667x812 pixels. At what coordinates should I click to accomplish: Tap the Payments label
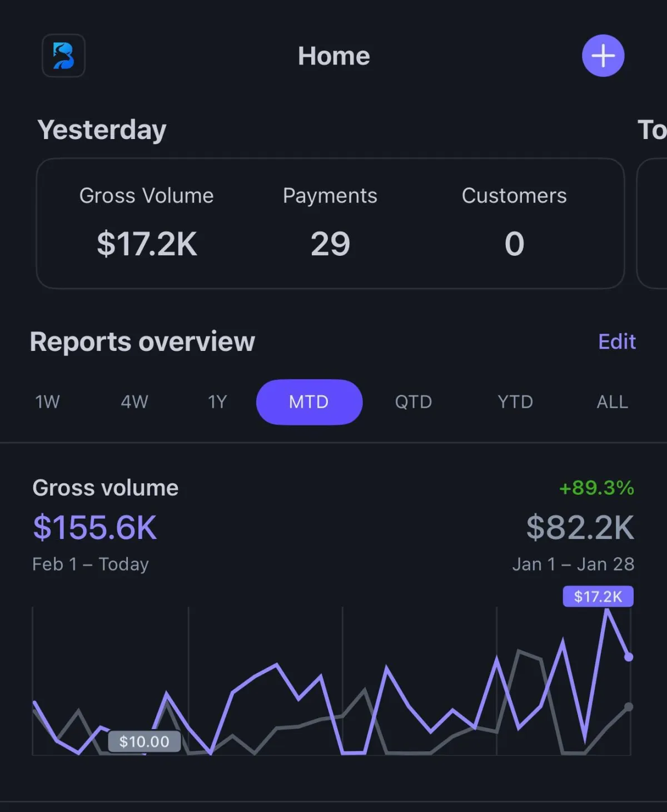pos(330,196)
